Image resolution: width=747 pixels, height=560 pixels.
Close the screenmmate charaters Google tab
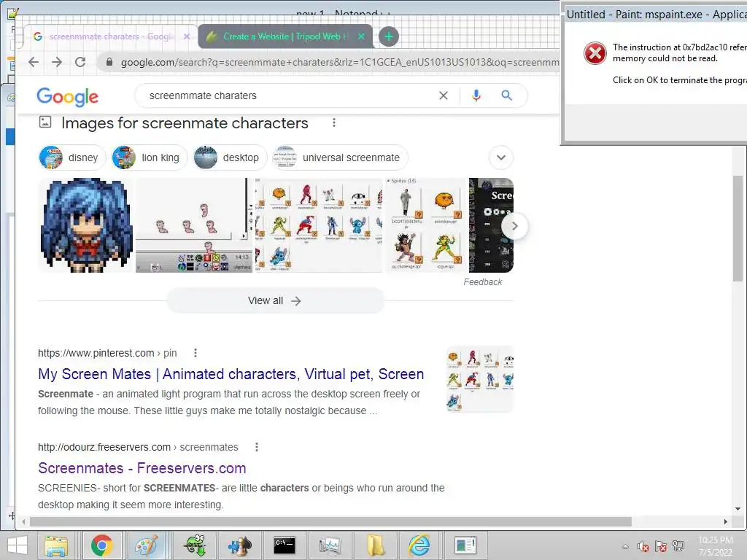point(187,36)
